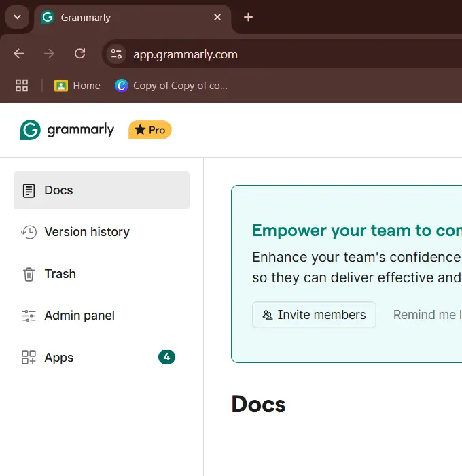Select Docs in the sidebar
This screenshot has height=476, width=462.
coord(102,190)
